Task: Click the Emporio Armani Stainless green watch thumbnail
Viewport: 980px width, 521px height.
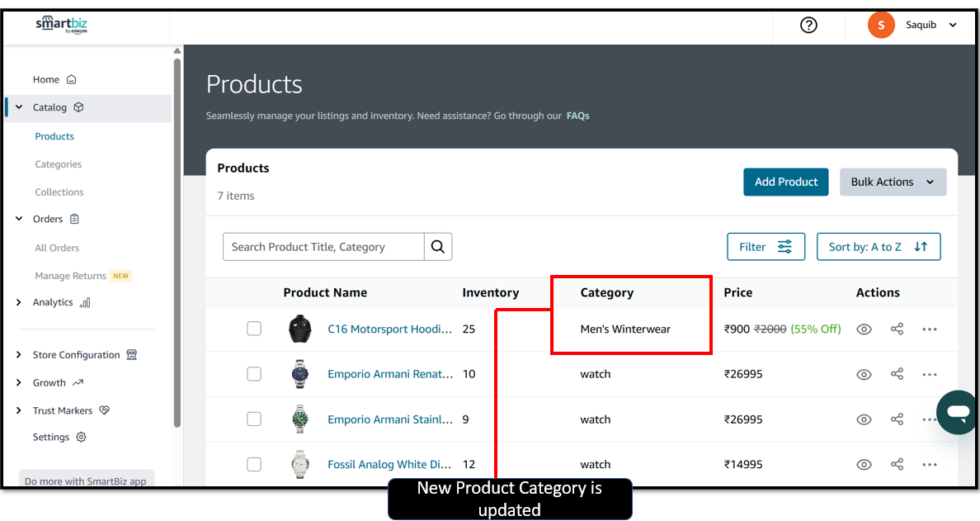Action: tap(300, 419)
